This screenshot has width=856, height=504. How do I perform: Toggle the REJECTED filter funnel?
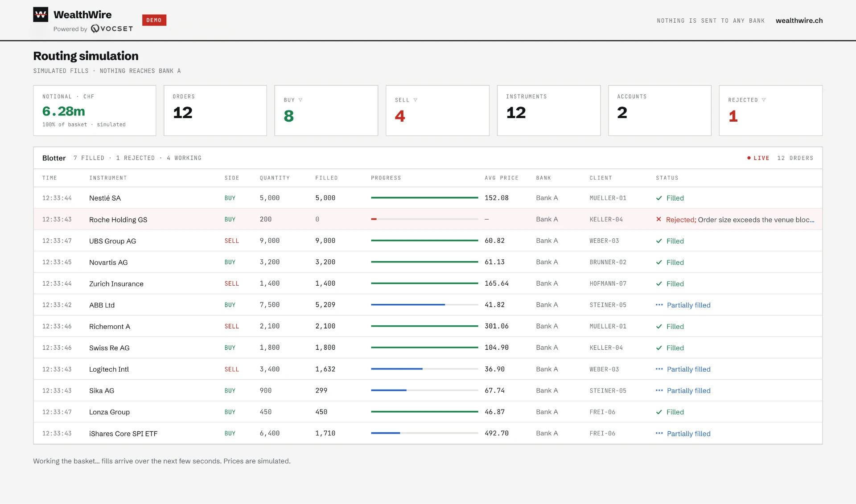764,100
